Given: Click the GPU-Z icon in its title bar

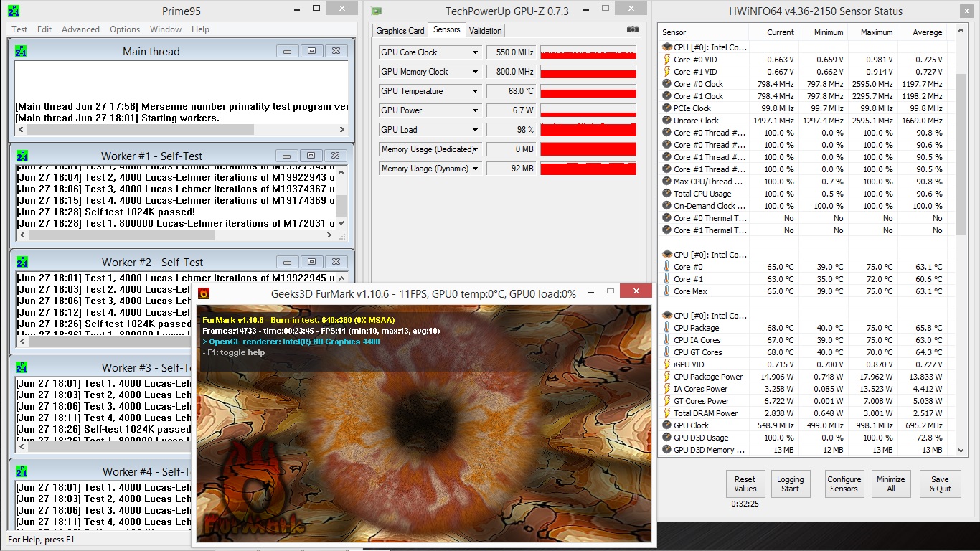Looking at the screenshot, I should click(x=376, y=11).
